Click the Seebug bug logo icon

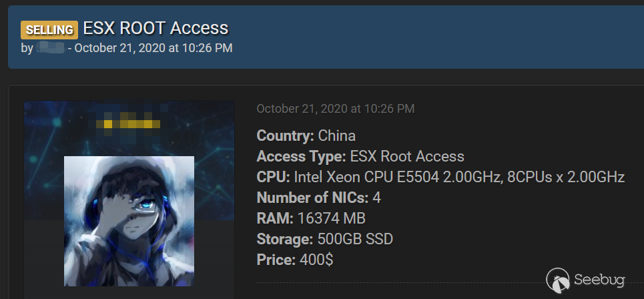[558, 280]
